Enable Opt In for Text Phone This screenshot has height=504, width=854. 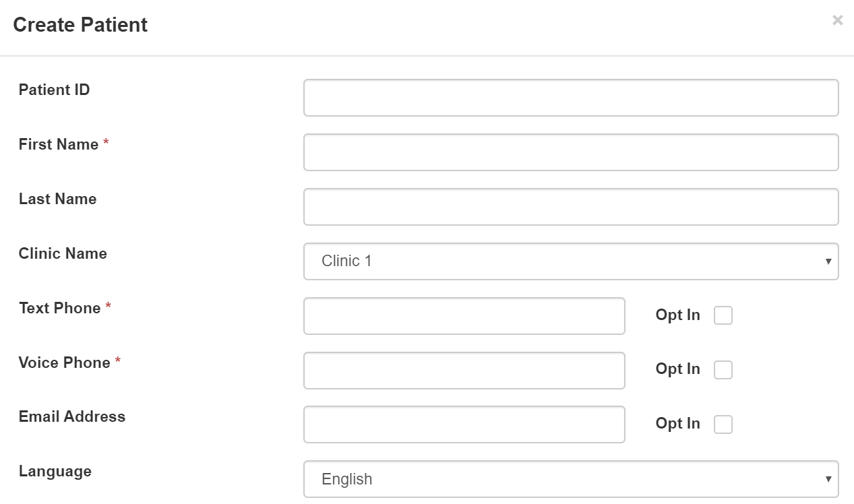click(x=723, y=315)
